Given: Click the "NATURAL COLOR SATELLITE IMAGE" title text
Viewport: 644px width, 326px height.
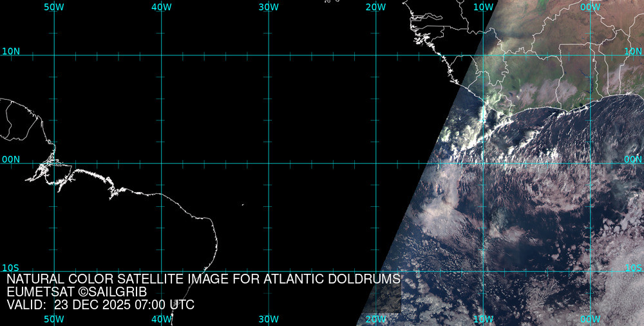Looking at the screenshot, I should 204,280.
